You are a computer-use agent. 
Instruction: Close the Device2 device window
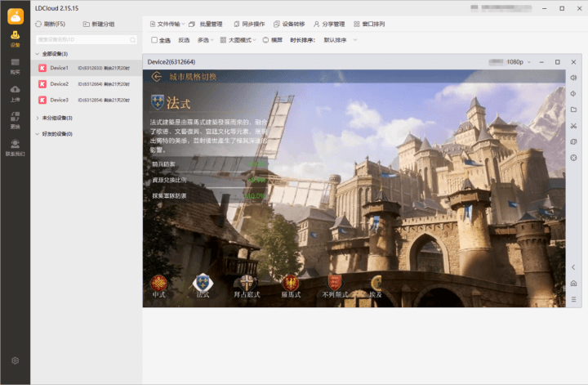pyautogui.click(x=573, y=62)
